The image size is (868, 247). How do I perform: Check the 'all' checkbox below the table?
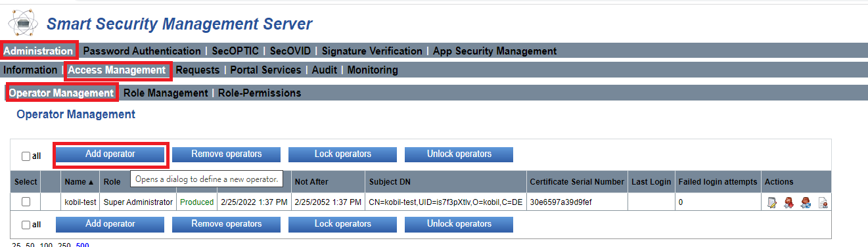click(26, 225)
